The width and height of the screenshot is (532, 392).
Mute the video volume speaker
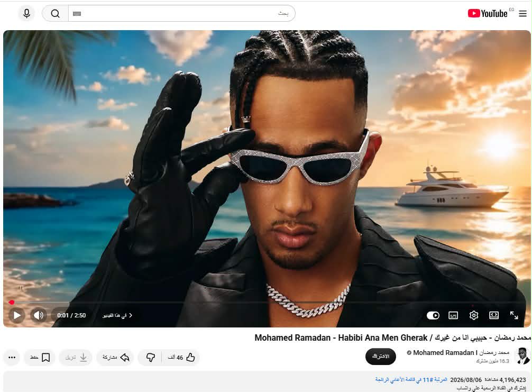point(39,315)
